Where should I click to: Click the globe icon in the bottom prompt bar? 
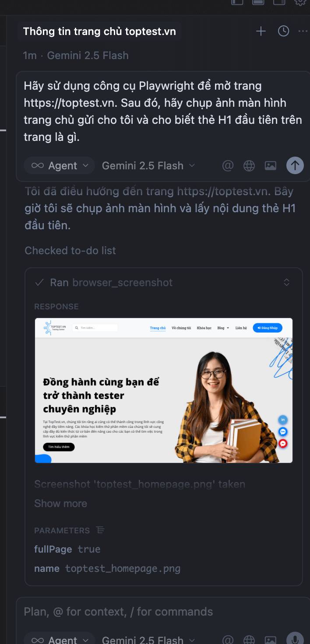(x=249, y=640)
